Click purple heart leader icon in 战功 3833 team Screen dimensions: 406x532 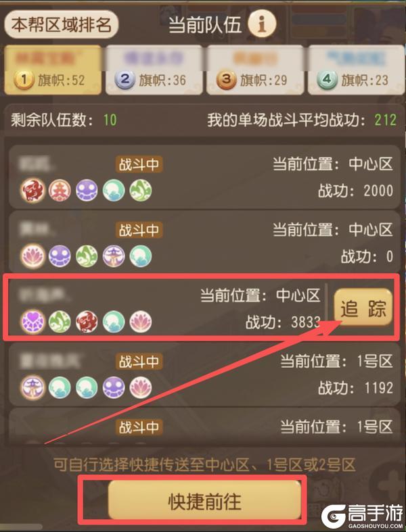[x=32, y=322]
